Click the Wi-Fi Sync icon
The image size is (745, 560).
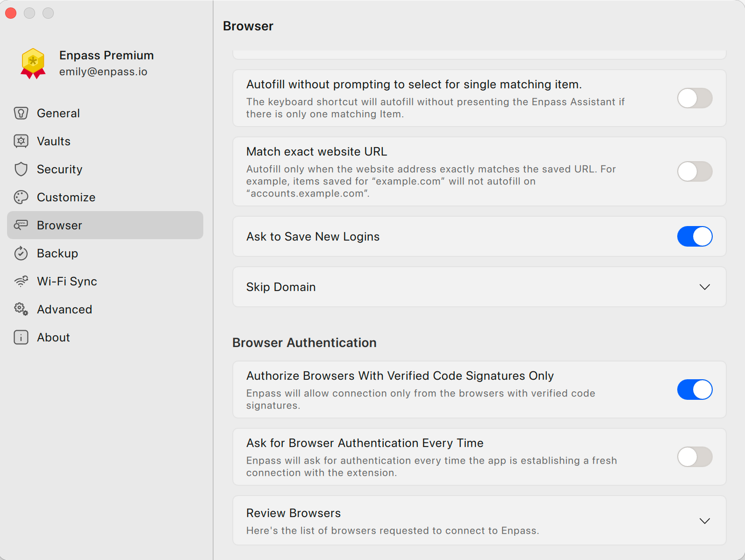click(21, 281)
